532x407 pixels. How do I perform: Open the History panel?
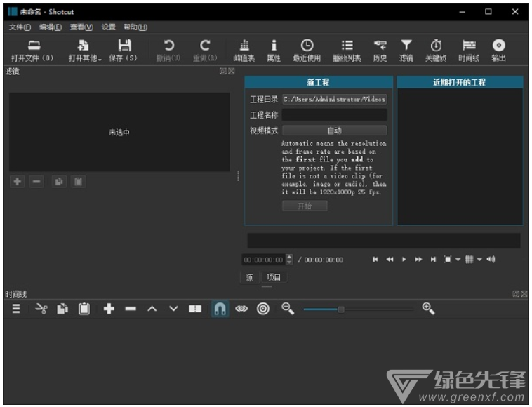coord(380,51)
